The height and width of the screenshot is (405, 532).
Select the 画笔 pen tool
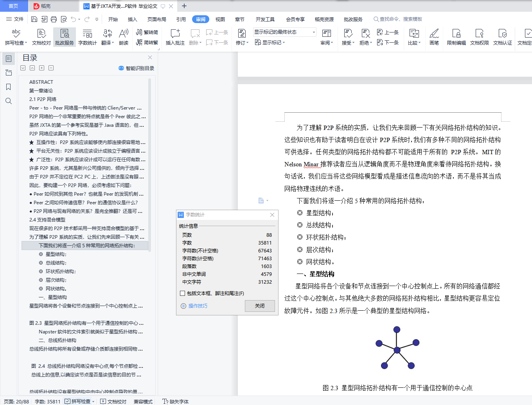(x=434, y=37)
